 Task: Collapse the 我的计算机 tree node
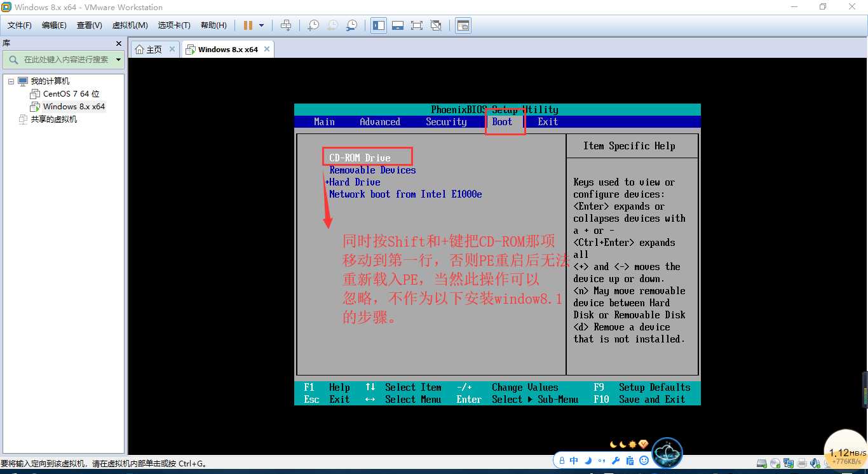coord(10,81)
